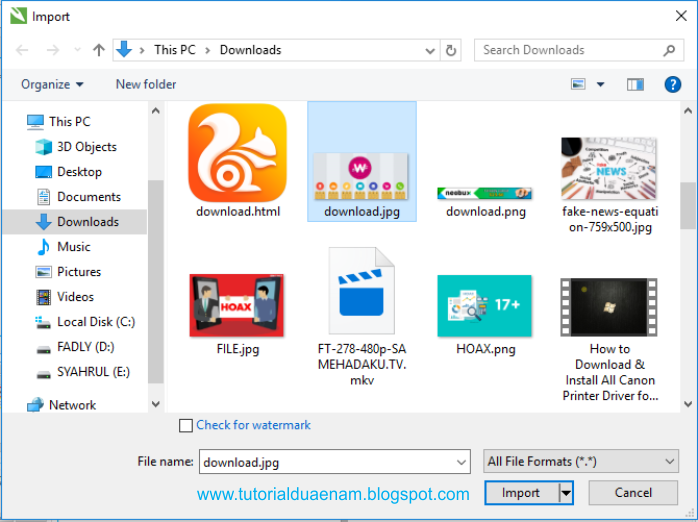Expand the Organize menu
Viewport: 698px width, 522px height.
click(x=52, y=84)
